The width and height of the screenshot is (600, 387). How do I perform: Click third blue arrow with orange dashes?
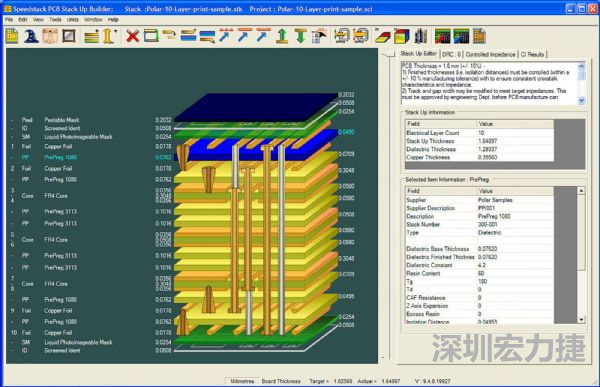[x=263, y=36]
